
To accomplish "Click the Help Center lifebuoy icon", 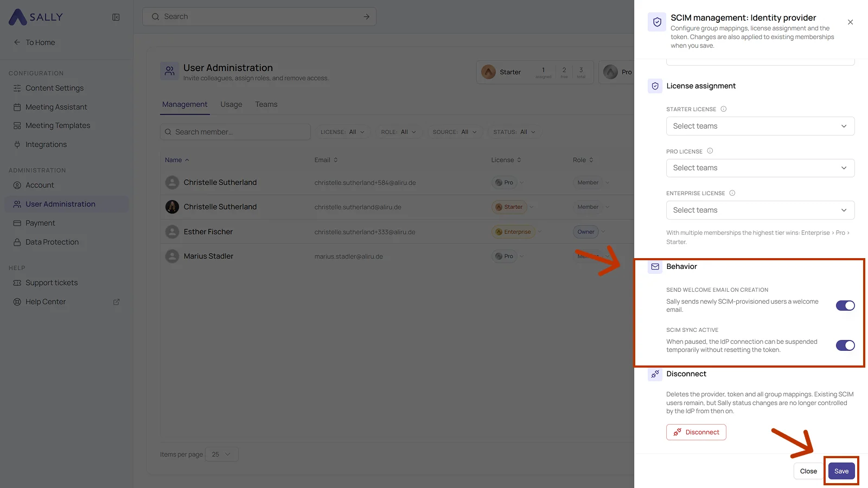I will [17, 301].
